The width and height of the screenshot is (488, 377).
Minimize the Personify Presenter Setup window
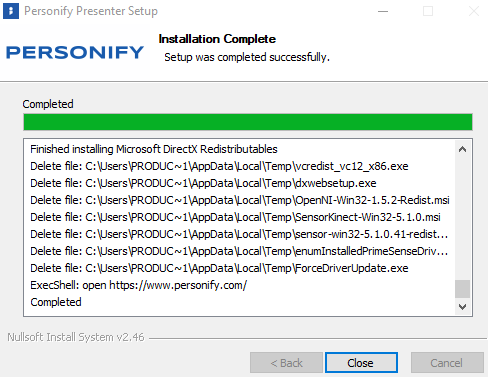(x=383, y=11)
